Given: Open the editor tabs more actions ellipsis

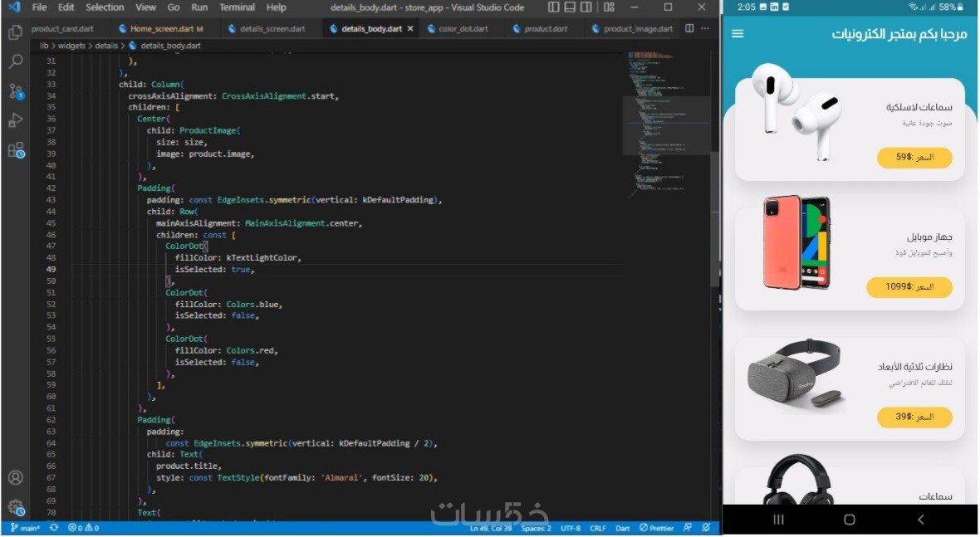Looking at the screenshot, I should [705, 29].
